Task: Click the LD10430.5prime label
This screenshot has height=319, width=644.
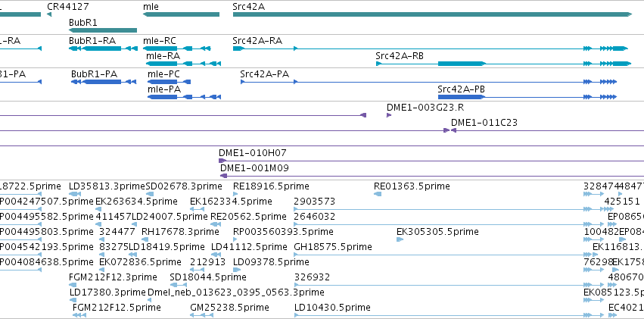Action: tap(332, 308)
